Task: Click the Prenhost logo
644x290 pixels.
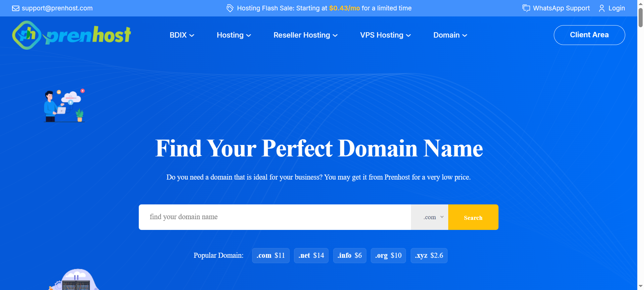Action: [71, 35]
